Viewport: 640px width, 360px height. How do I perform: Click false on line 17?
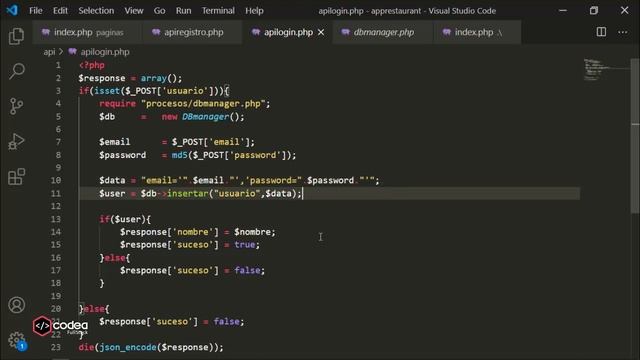click(247, 270)
